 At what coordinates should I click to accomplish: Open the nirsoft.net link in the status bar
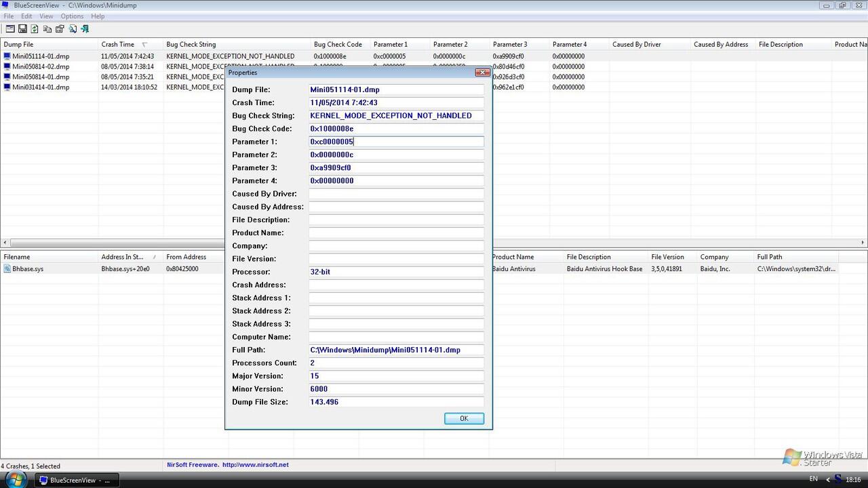[256, 465]
